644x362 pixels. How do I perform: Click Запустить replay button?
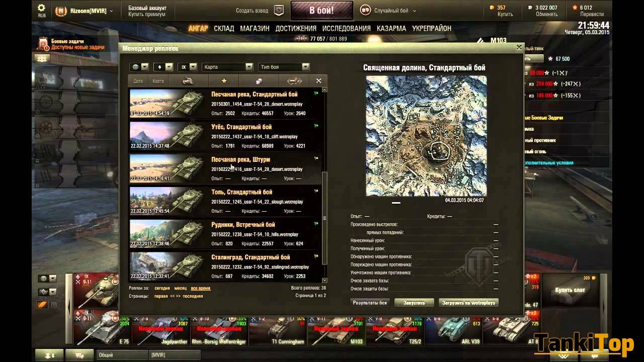click(x=414, y=303)
